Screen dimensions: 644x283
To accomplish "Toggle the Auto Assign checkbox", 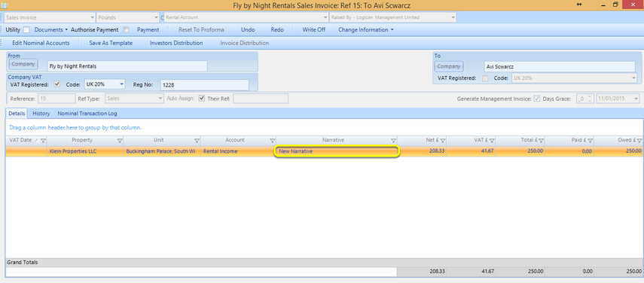I will pyautogui.click(x=201, y=99).
